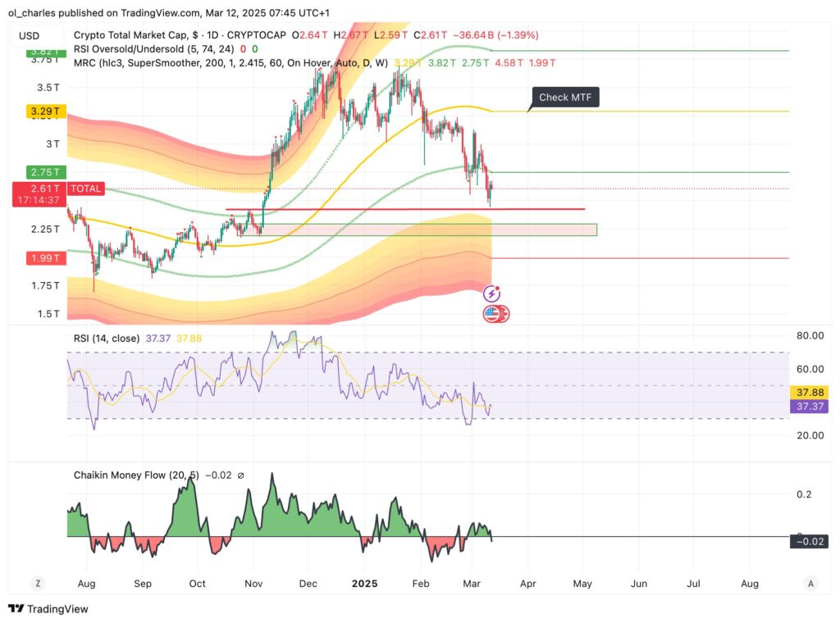Click the Check MTF callout label

coord(565,98)
